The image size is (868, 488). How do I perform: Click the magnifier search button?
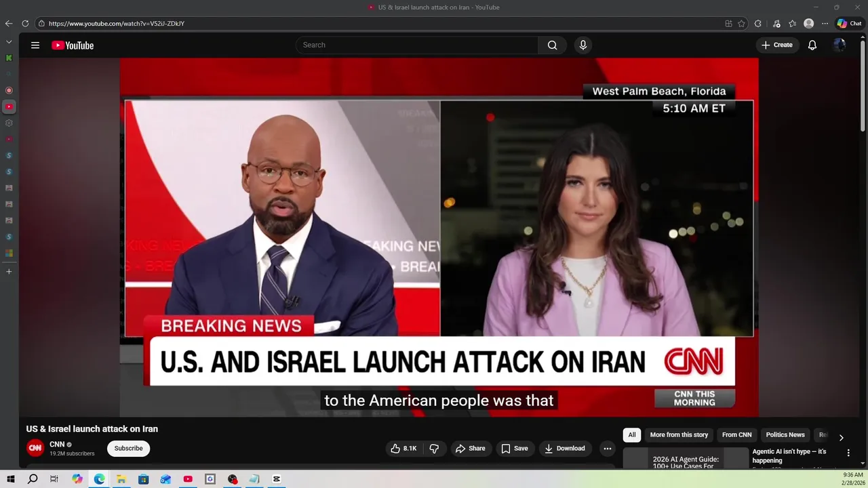coord(552,45)
